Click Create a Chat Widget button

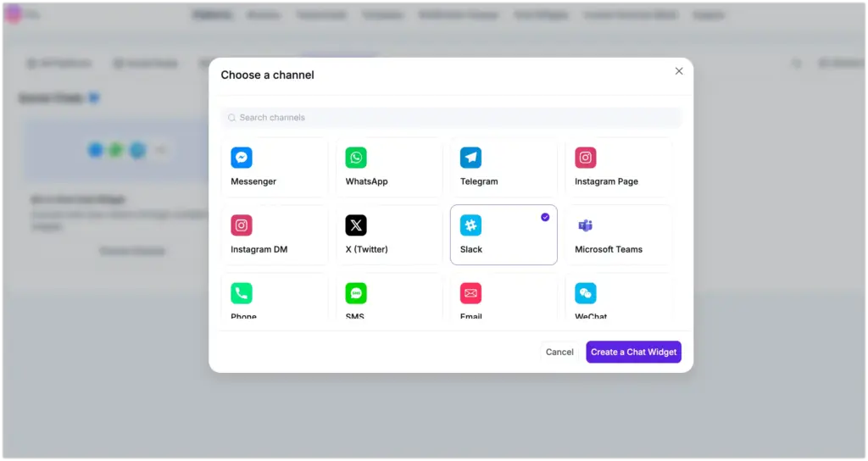[633, 352]
